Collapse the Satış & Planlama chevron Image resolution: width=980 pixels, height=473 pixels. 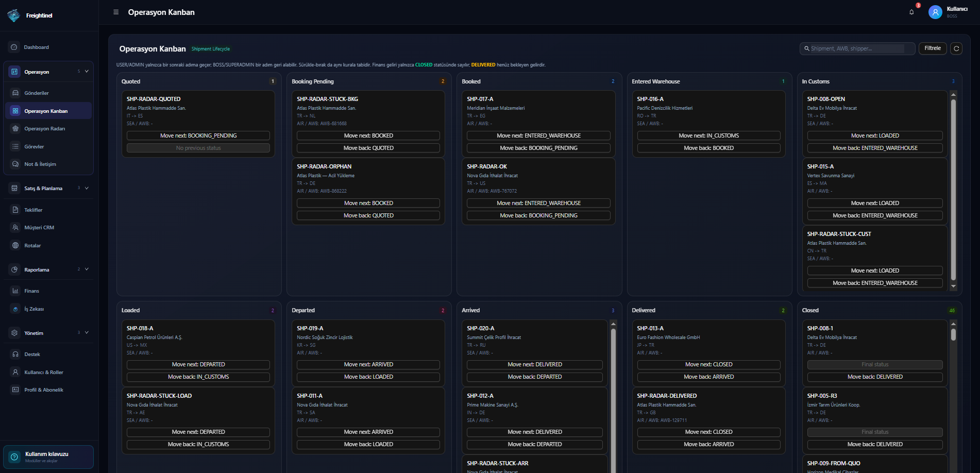(x=87, y=188)
